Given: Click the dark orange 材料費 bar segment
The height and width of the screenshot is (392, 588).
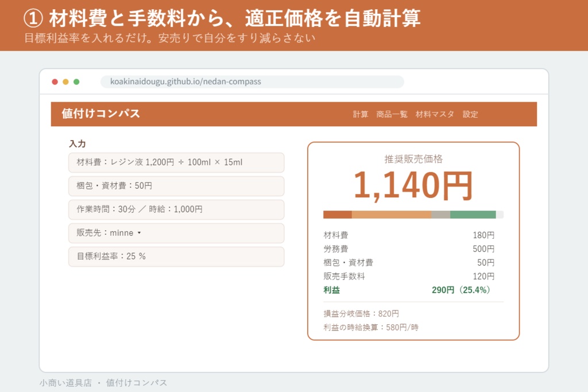Looking at the screenshot, I should coord(338,215).
